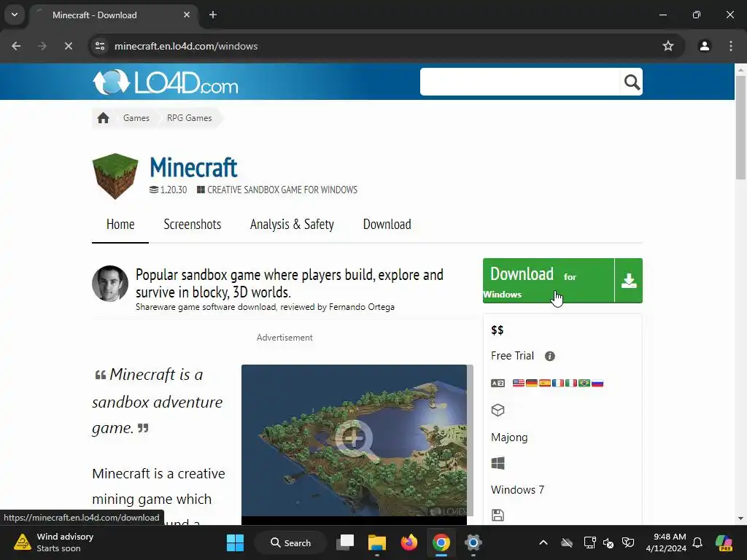The height and width of the screenshot is (560, 747).
Task: Open the Screenshots tab
Action: pyautogui.click(x=193, y=225)
